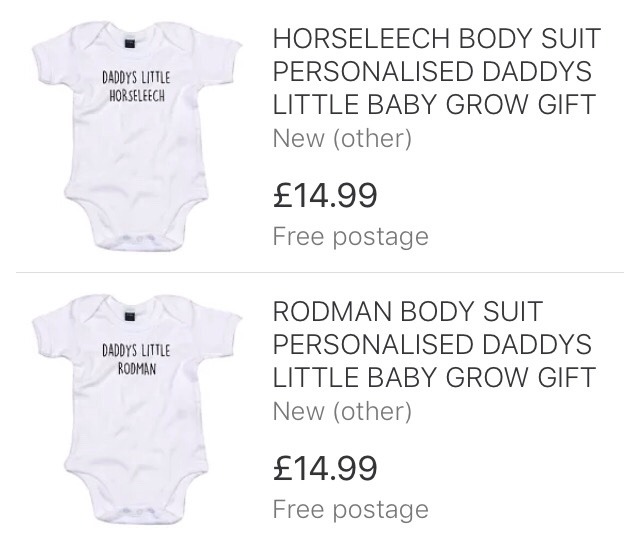Viewport: 640px width, 534px height.
Task: Tap Free postage under the Rodman listing
Action: [x=350, y=509]
